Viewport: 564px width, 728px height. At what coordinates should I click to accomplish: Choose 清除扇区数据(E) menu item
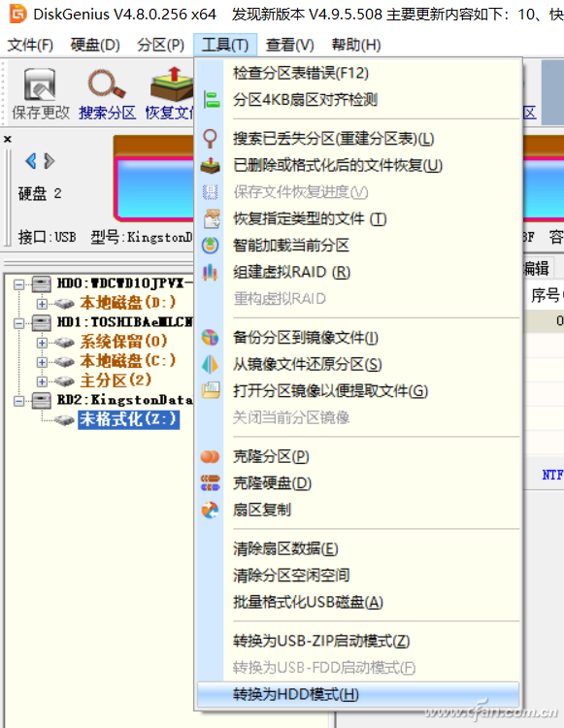[358, 549]
